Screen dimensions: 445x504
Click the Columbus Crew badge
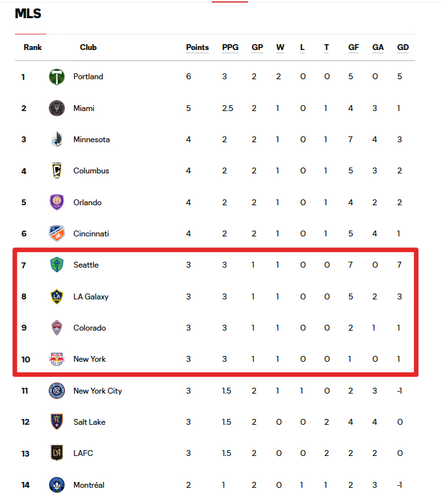[57, 170]
